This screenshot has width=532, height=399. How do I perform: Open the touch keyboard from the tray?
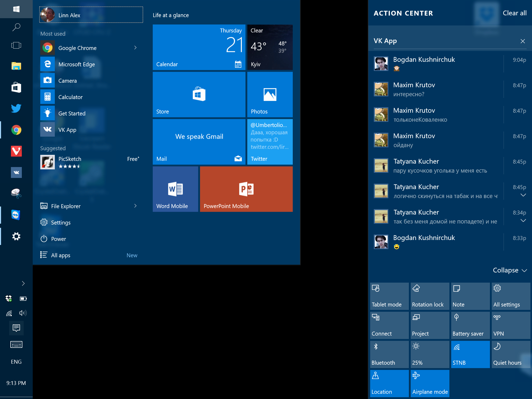16,344
